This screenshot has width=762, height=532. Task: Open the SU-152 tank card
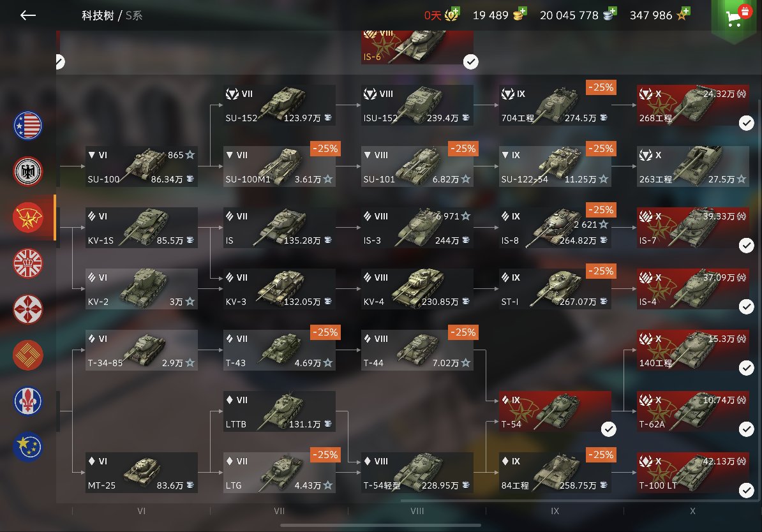coord(280,105)
